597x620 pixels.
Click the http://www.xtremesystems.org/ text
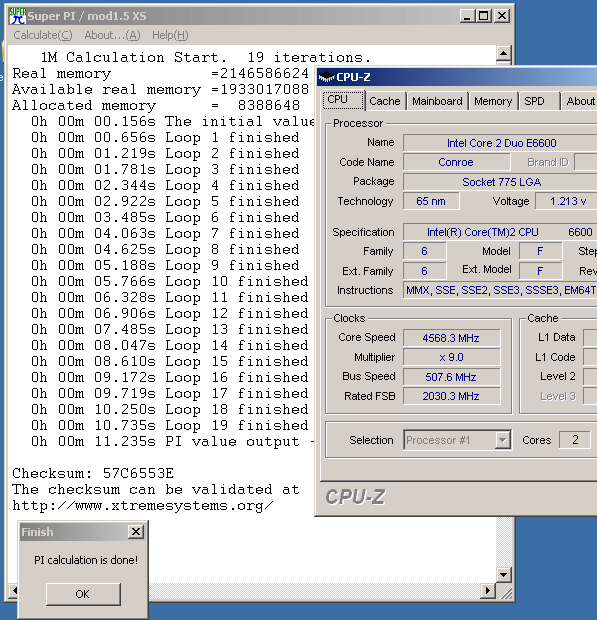(x=143, y=506)
